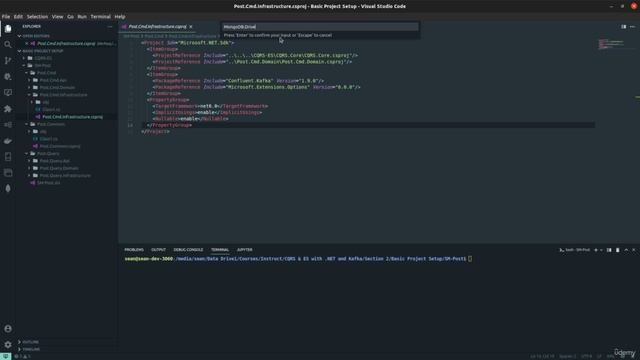Expand the Post.Query.Domain folder
Viewport: 640px width, 360px height.
59,169
